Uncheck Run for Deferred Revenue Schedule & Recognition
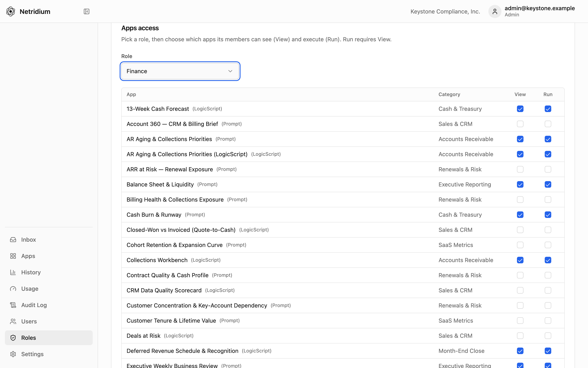This screenshot has height=368, width=588. 548,351
